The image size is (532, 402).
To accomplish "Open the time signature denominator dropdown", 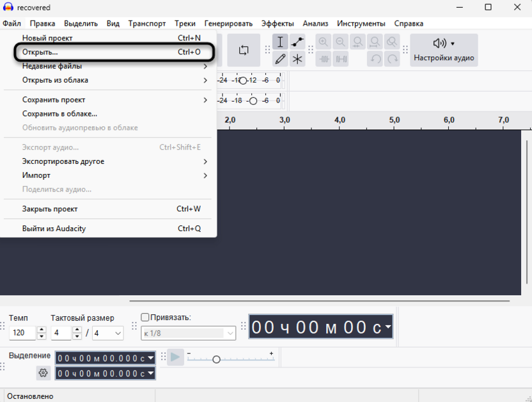I will [x=107, y=333].
